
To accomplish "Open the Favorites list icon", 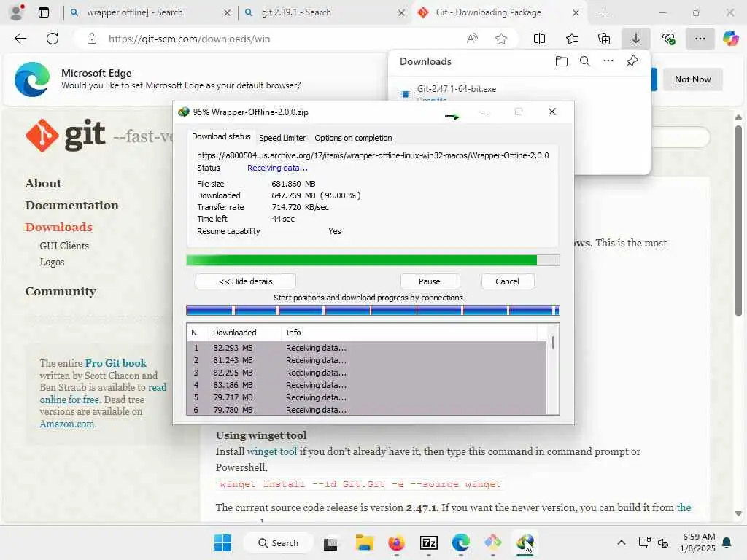I will tap(572, 39).
